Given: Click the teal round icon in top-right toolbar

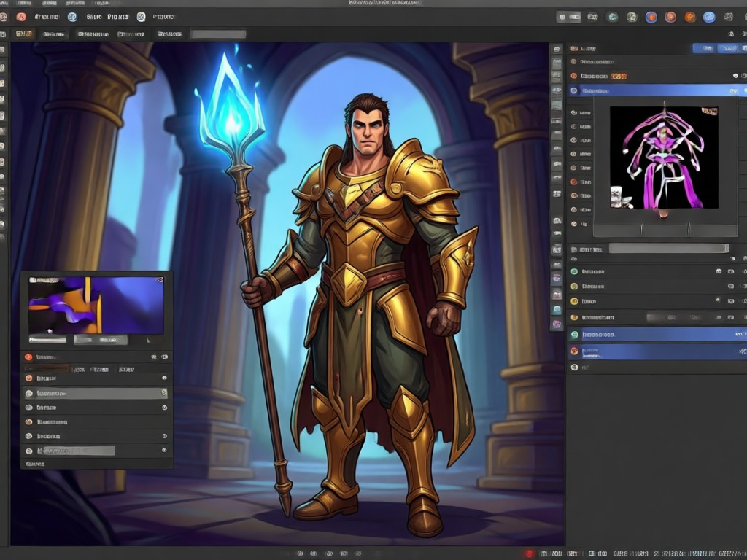Looking at the screenshot, I should (x=612, y=17).
